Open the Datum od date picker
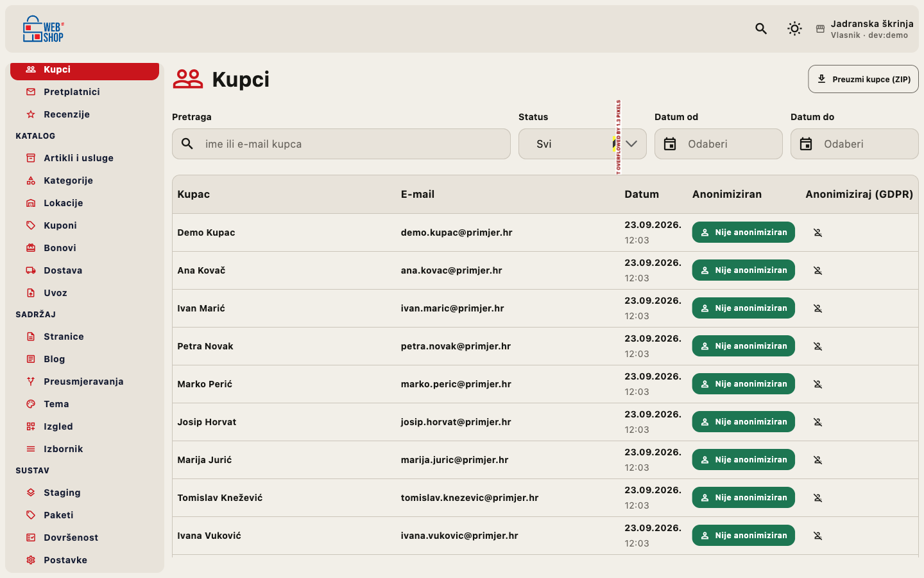Image resolution: width=924 pixels, height=578 pixels. [719, 144]
